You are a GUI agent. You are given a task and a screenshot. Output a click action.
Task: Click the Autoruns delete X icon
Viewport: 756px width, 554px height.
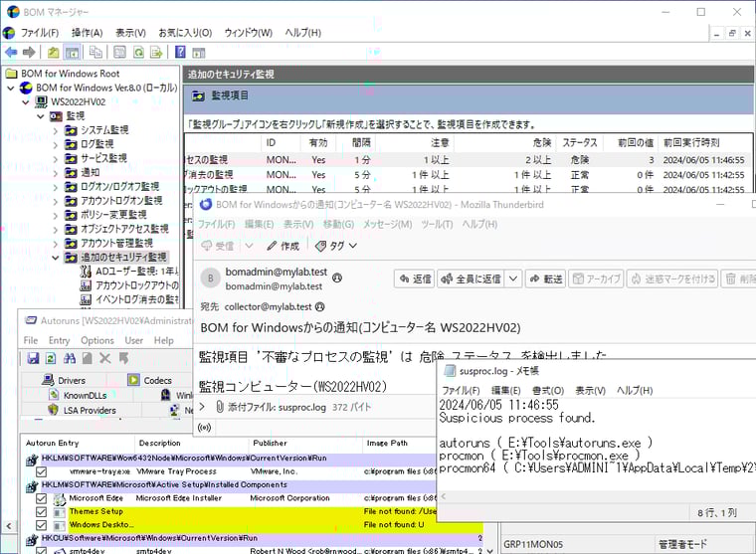pyautogui.click(x=105, y=358)
